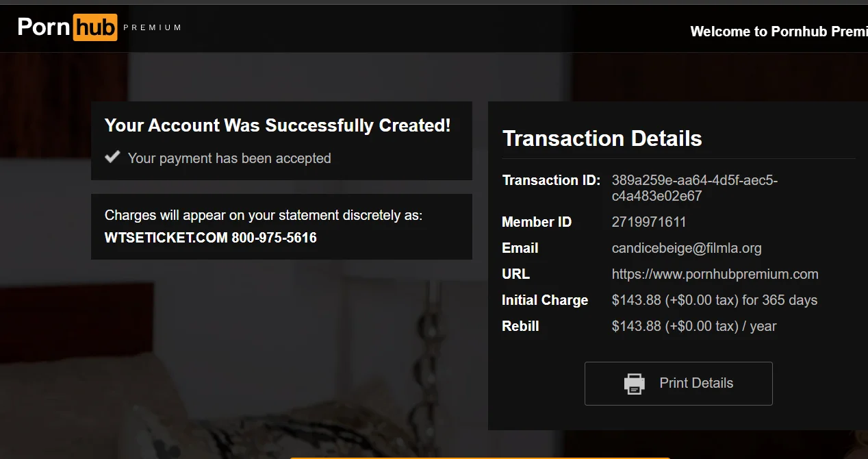
Task: Click the Member ID number 2719971611
Action: [x=648, y=222]
